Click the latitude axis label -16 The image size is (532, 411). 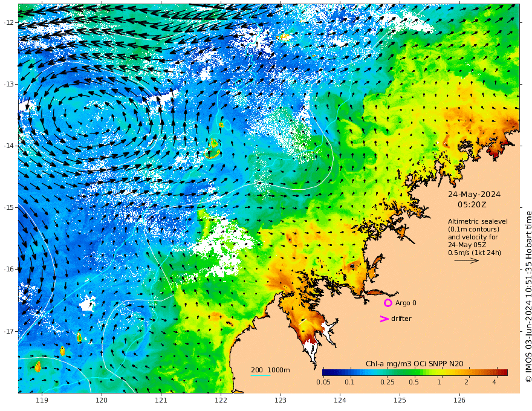click(x=9, y=269)
